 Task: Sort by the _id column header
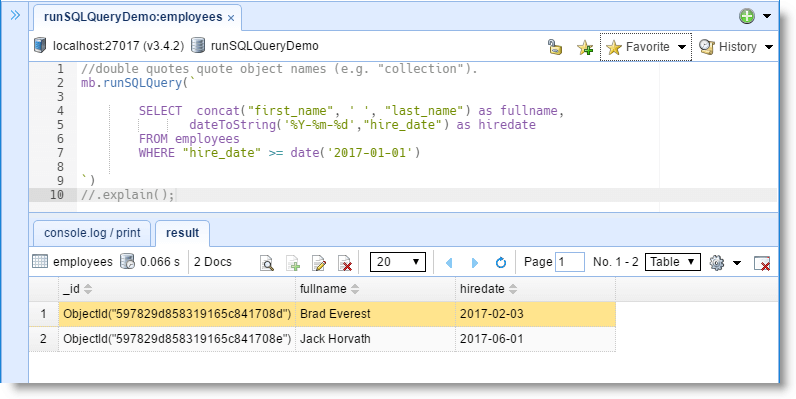(177, 289)
